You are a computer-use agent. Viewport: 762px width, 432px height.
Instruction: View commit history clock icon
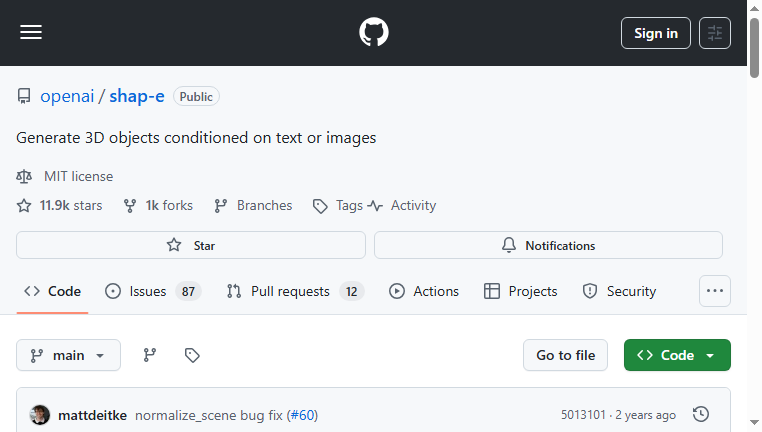tap(701, 415)
